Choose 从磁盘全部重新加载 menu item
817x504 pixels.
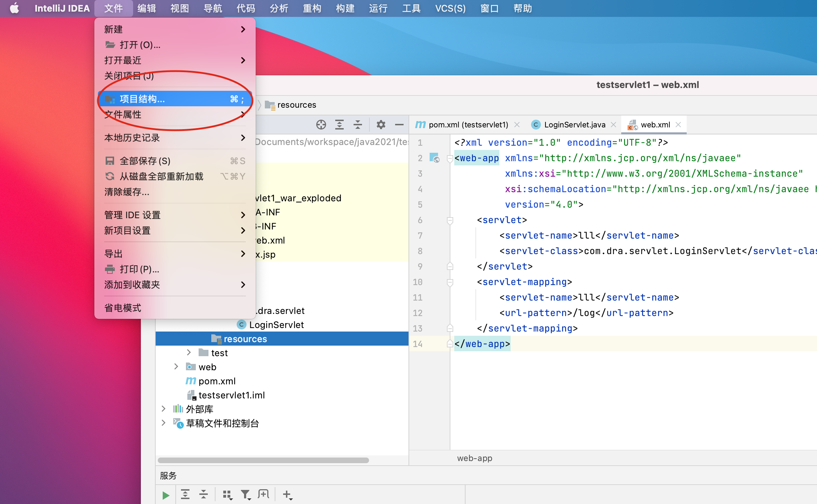pyautogui.click(x=175, y=176)
